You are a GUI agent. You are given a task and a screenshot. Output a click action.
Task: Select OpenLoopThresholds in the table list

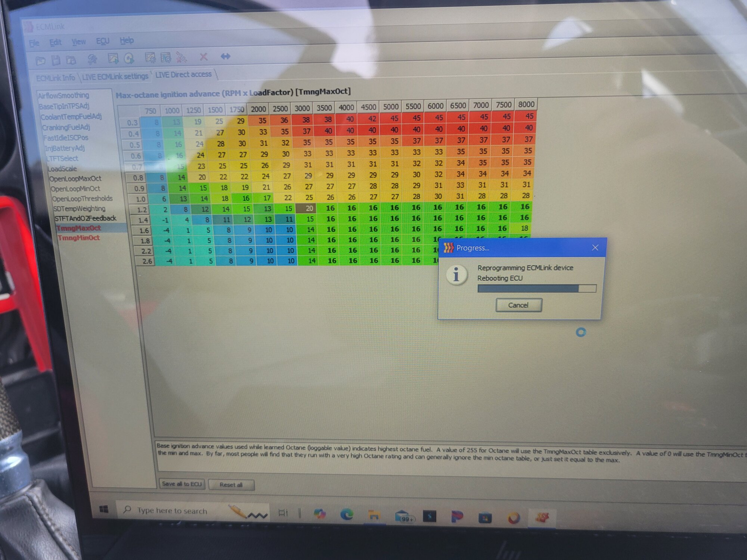[x=82, y=199]
